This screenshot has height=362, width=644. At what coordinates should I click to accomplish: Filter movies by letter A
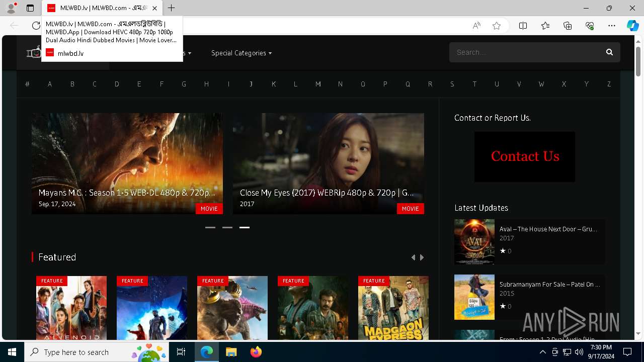50,84
